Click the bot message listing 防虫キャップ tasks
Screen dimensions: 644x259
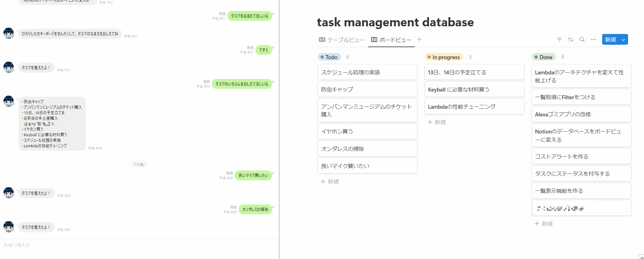(52, 124)
